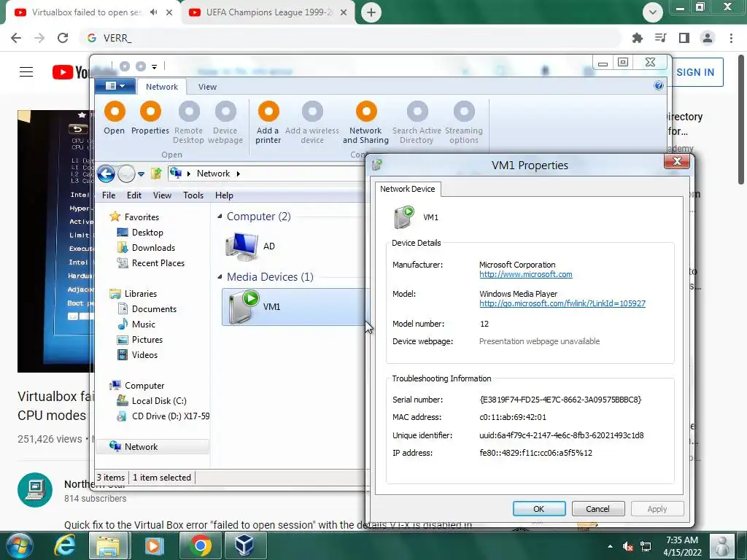Expand address bar root arrow before Network

[x=189, y=174]
